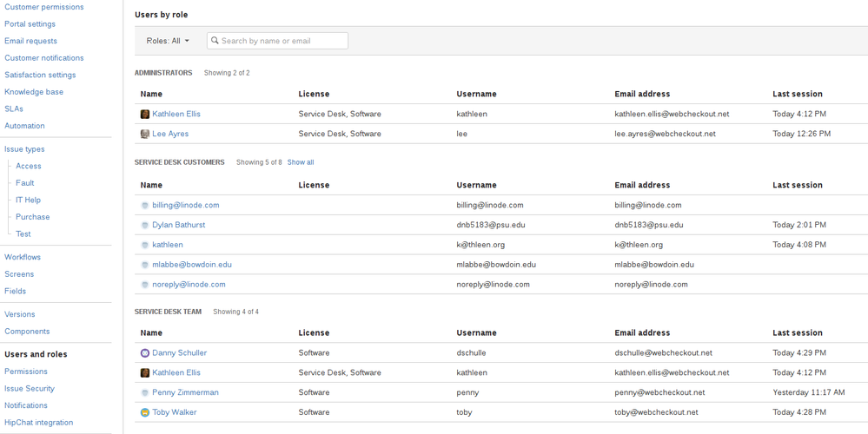Image resolution: width=868 pixels, height=434 pixels.
Task: Click billing@linode.com avatar icon
Action: tap(145, 205)
